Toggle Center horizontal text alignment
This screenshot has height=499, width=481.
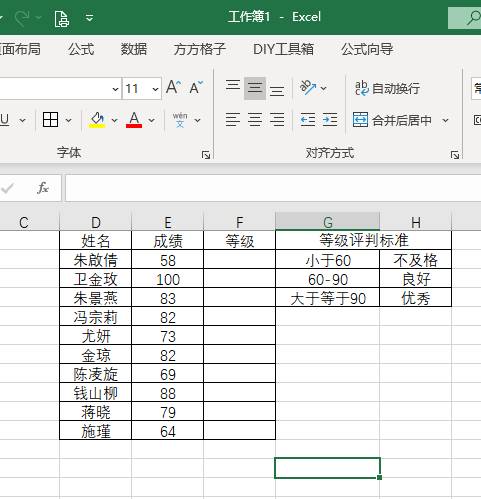255,120
